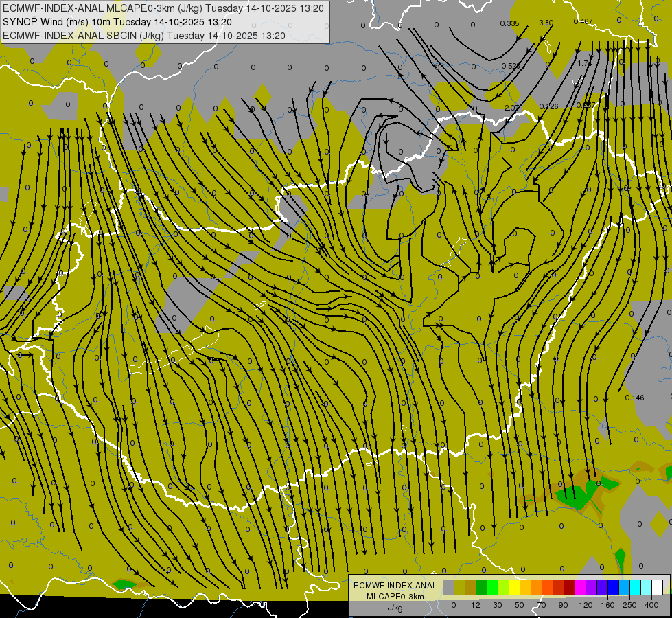Click the dark red legend swatch right of 90 tick
Screen dimensions: 672x618
pyautogui.click(x=570, y=587)
